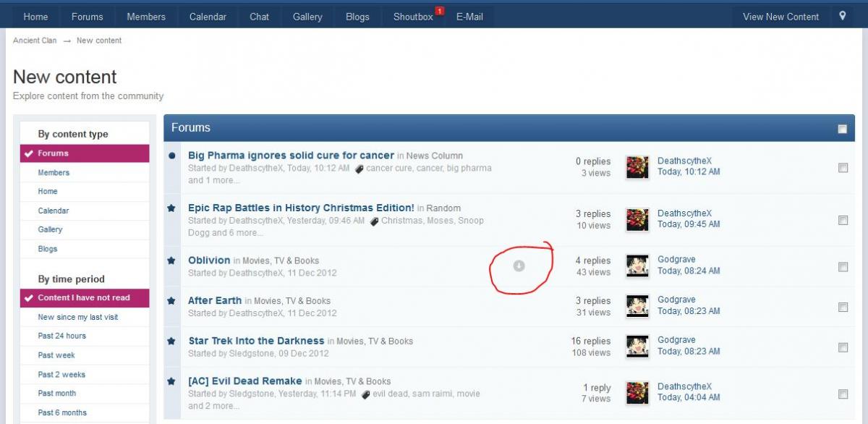
Task: Click star icon beside Oblivion topic
Action: point(171,260)
